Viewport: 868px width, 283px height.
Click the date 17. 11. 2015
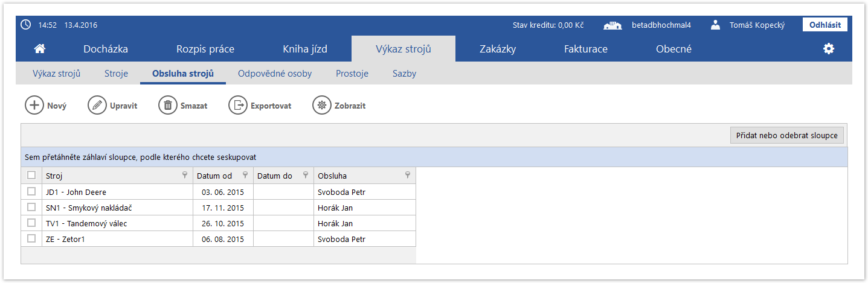point(223,208)
